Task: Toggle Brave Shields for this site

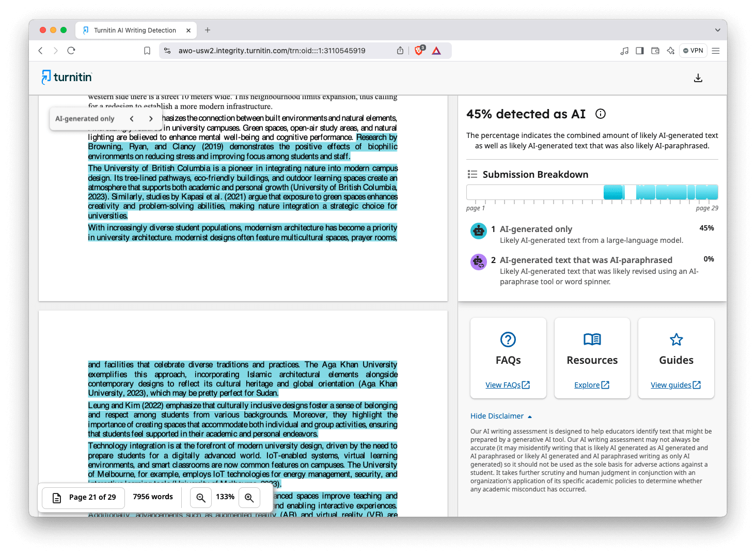Action: [x=419, y=50]
